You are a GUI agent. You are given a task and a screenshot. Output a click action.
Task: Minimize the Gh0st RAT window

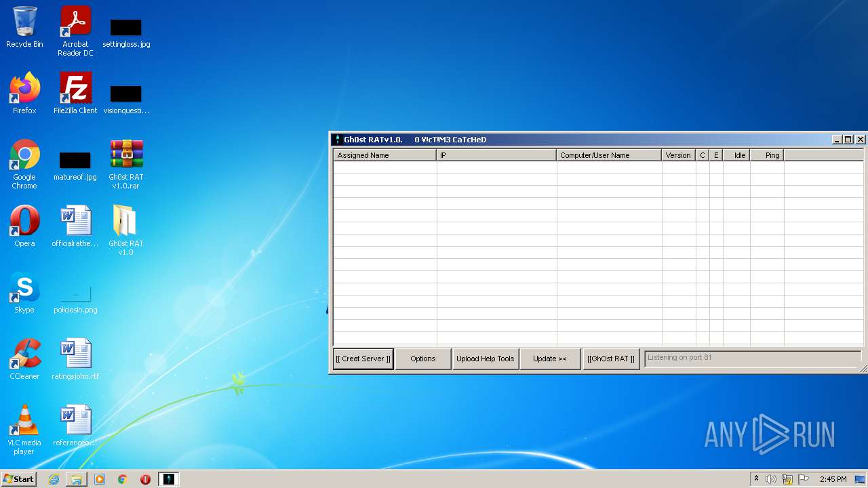(837, 140)
